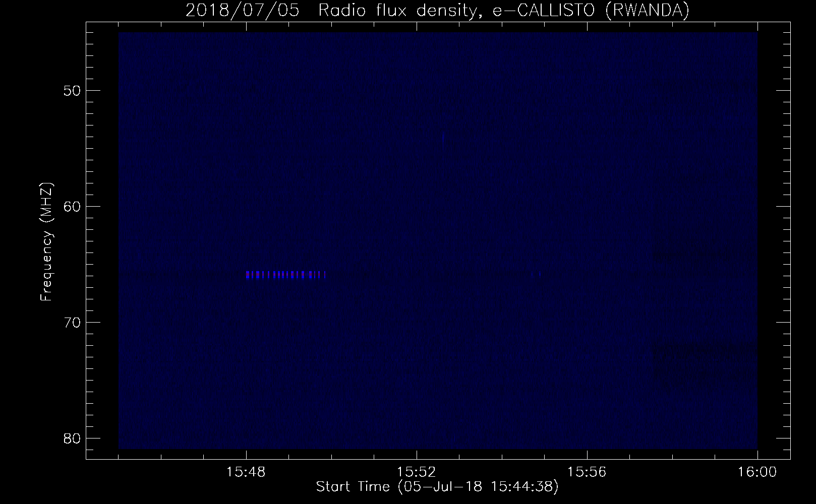
Task: Click the 70 MHz frequency tick label
Action: 73,322
